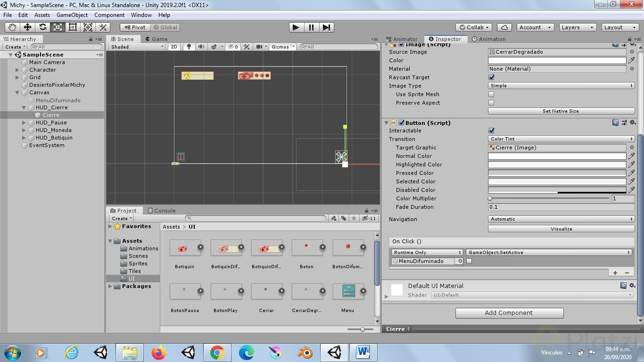644x362 pixels.
Task: Click the Pressed Color swatch
Action: (x=557, y=173)
